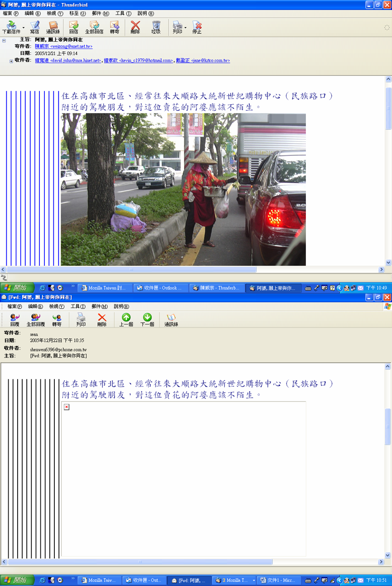Click sender link 陳威宗 weizong@anet.net.tw
The image size is (392, 586).
pyautogui.click(x=63, y=46)
